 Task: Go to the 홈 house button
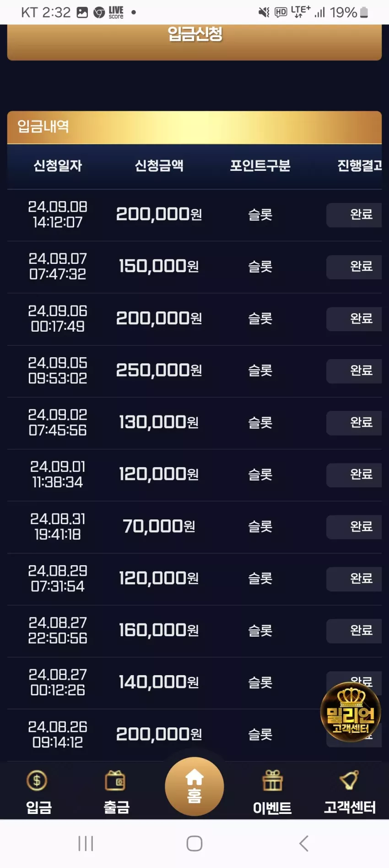194,786
